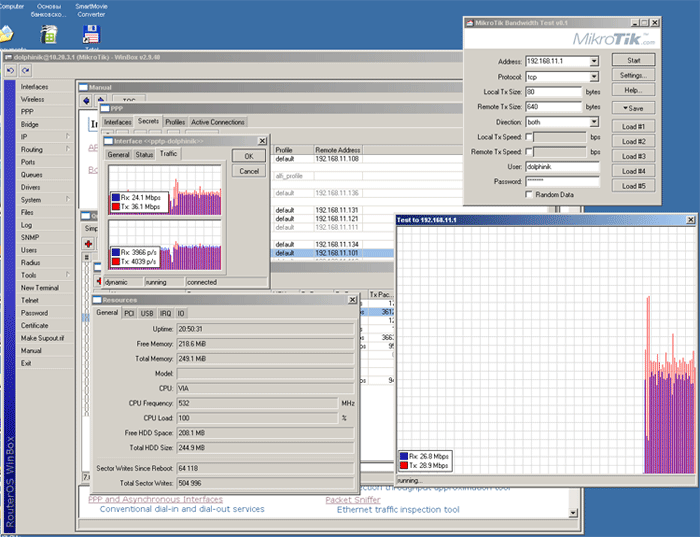This screenshot has height=537, width=700.
Task: Click the Profile column header
Action: 293,150
